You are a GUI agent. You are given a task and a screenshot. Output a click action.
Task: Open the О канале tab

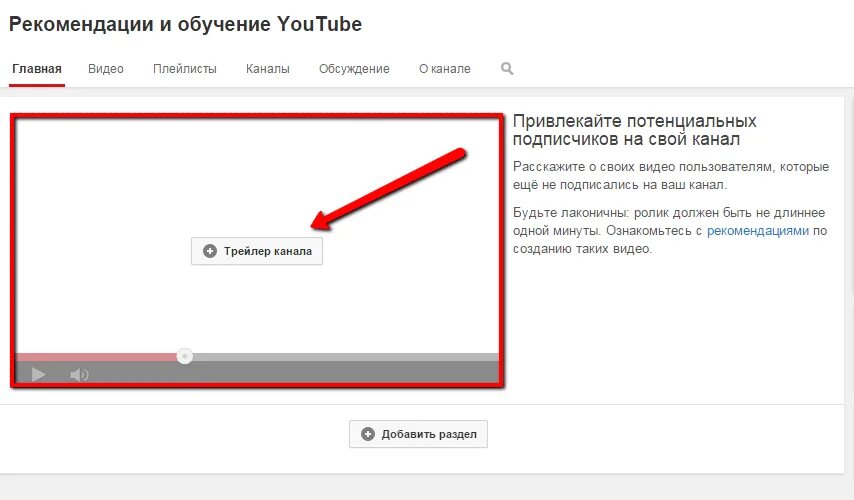(x=444, y=69)
